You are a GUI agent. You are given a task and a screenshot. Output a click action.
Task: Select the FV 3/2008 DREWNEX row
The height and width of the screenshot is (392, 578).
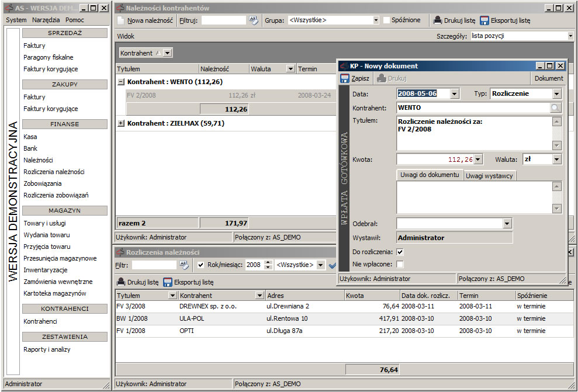[x=344, y=307]
